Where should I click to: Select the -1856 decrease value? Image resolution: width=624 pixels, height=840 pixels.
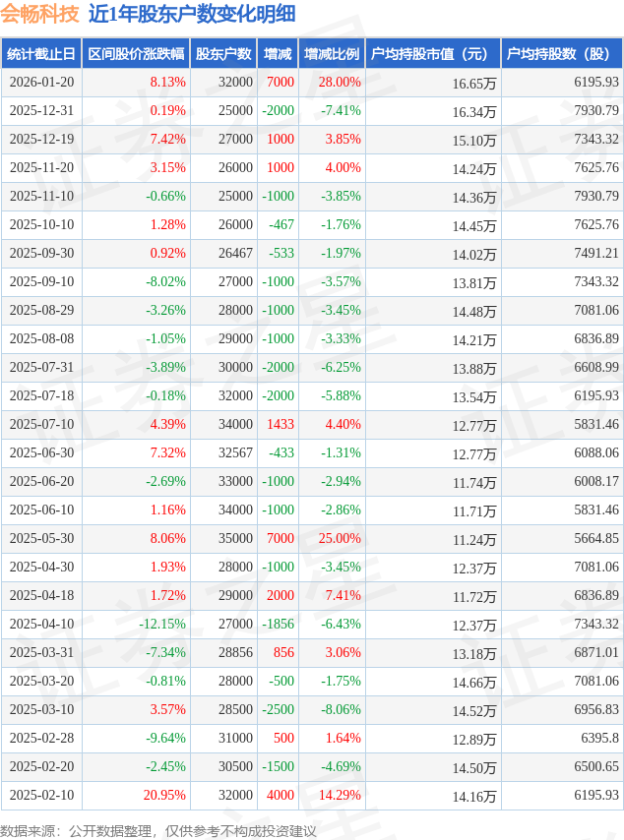coord(278,625)
